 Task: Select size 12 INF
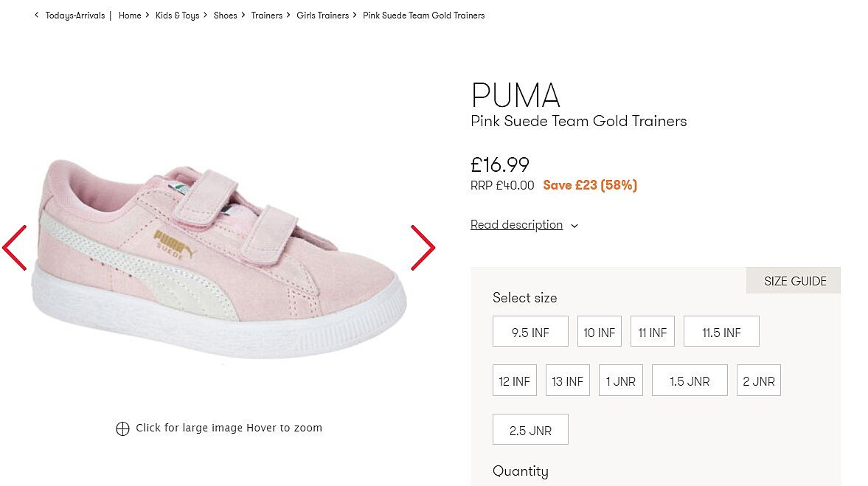click(x=514, y=381)
